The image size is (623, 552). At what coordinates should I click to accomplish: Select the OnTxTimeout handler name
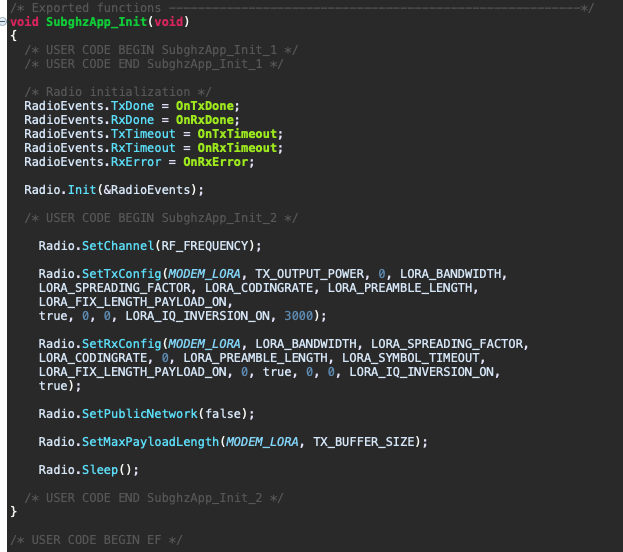(239, 133)
